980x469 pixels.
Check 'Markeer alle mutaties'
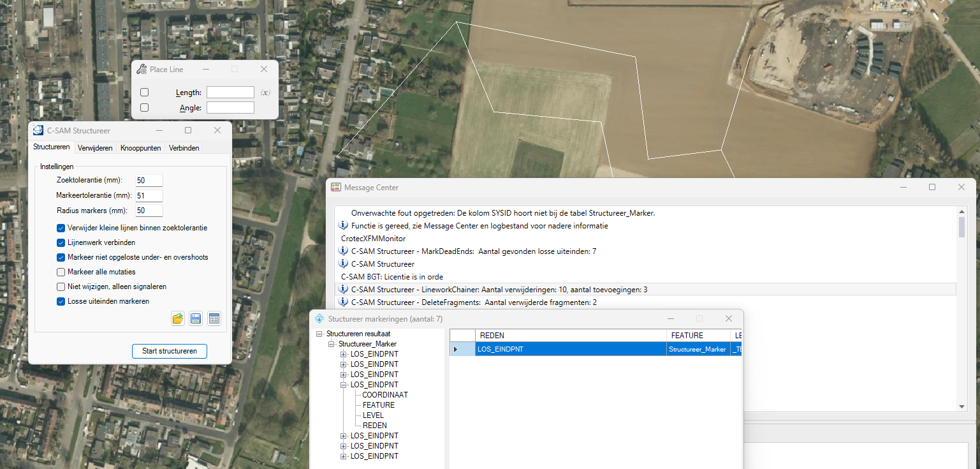[x=61, y=272]
